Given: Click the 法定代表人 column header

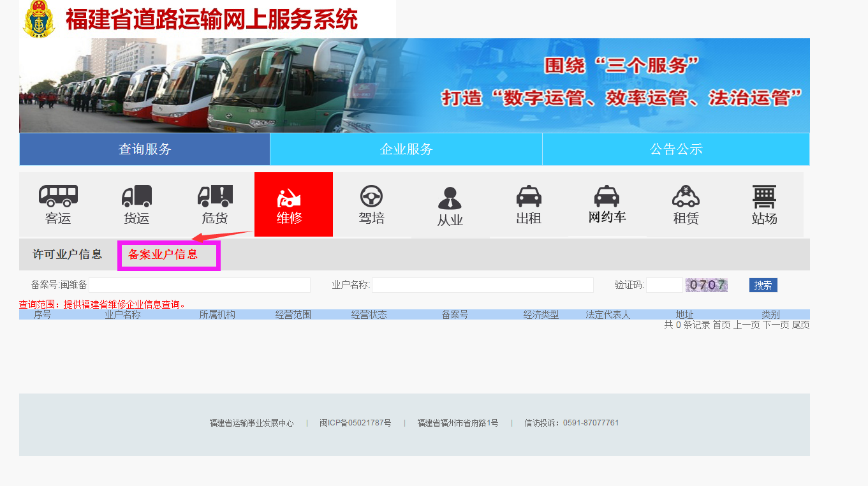Looking at the screenshot, I should point(608,314).
